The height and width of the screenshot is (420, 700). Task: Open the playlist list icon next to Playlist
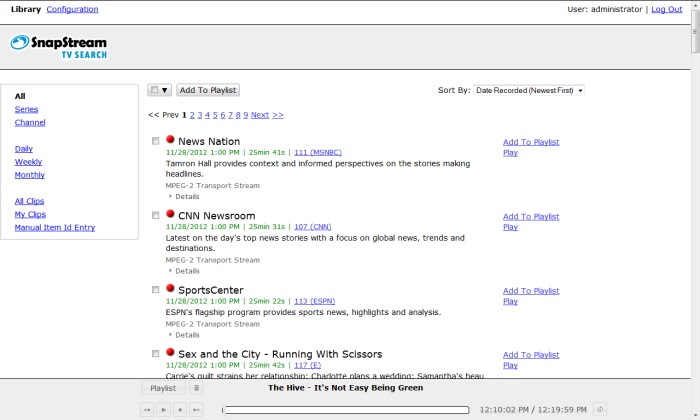click(x=196, y=388)
